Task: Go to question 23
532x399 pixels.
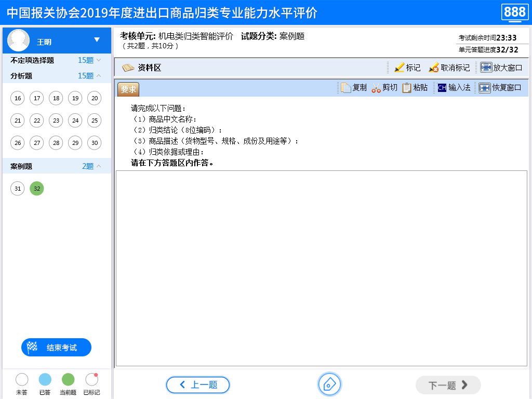Action: pos(56,121)
